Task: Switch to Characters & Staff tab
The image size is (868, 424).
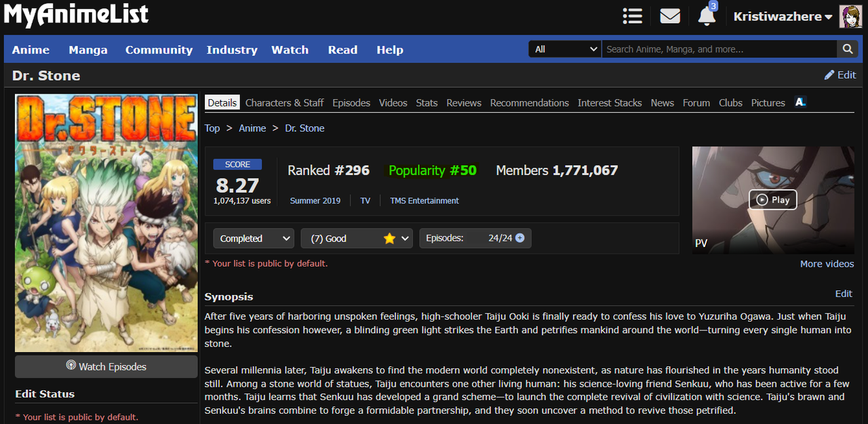Action: pos(285,102)
